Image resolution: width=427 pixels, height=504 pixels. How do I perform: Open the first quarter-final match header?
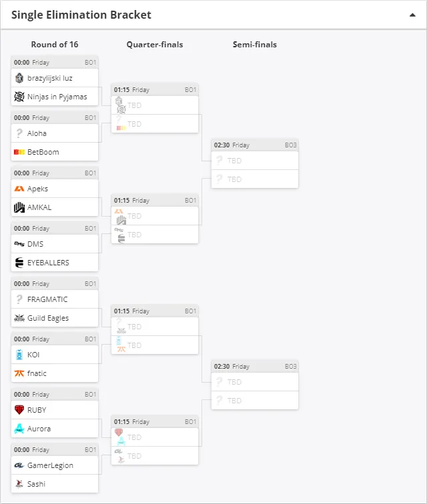(x=155, y=90)
